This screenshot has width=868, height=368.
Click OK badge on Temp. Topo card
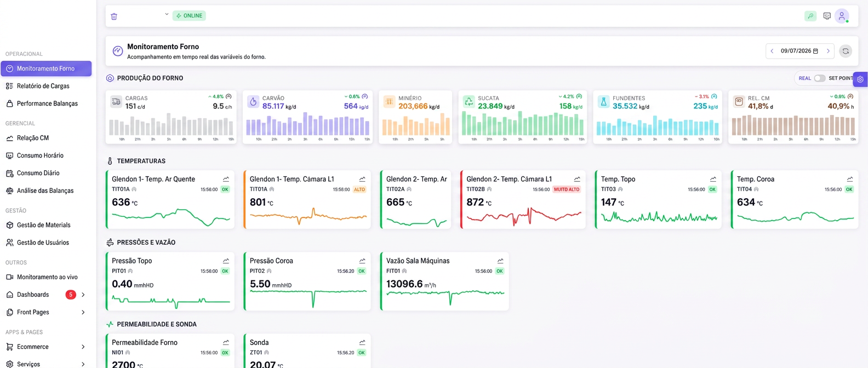pyautogui.click(x=712, y=189)
